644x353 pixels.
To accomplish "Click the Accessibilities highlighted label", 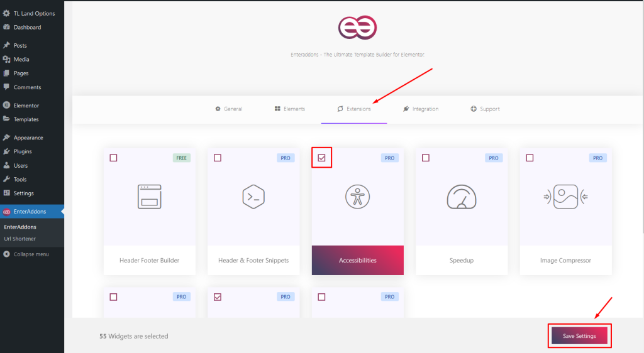I will pos(357,260).
